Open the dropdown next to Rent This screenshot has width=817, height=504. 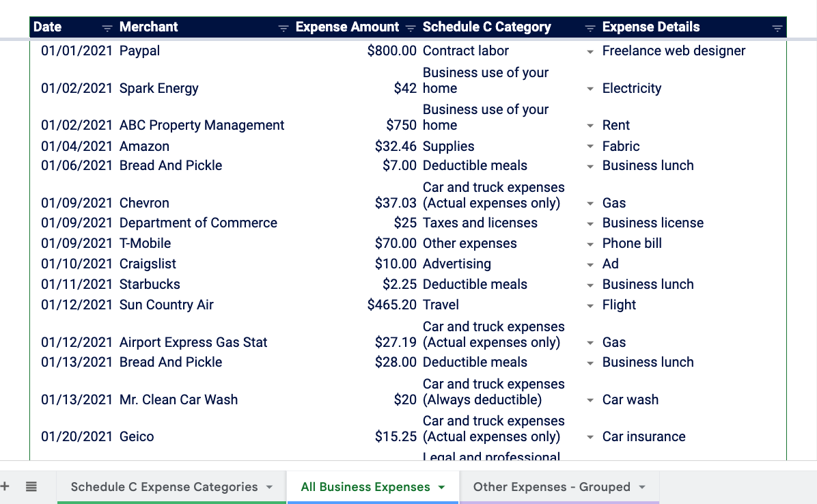pyautogui.click(x=589, y=125)
